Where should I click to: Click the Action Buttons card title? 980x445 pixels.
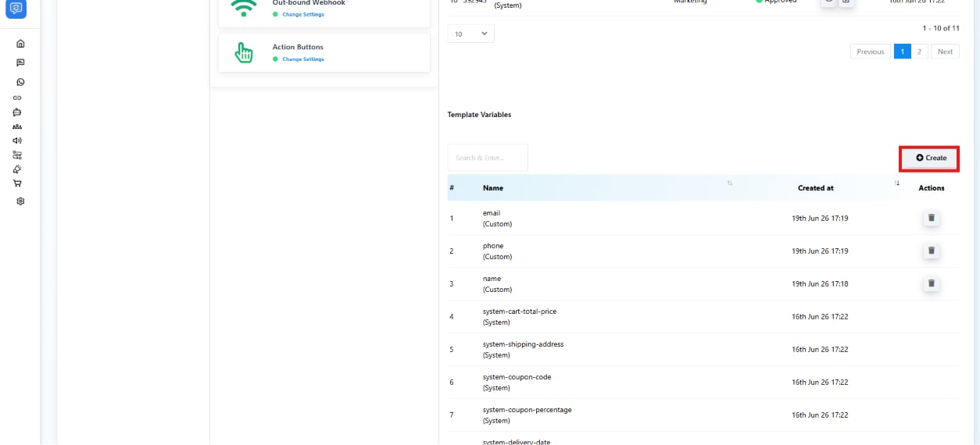298,47
